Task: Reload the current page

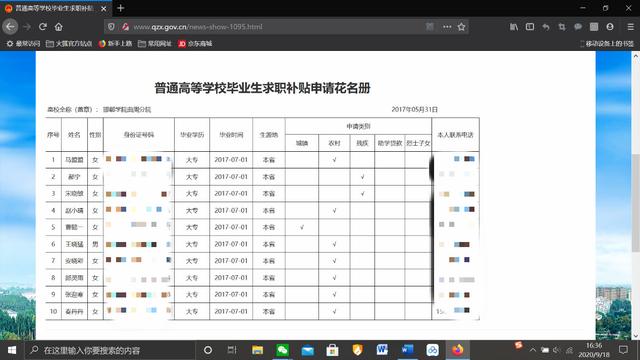Action: tap(42, 27)
